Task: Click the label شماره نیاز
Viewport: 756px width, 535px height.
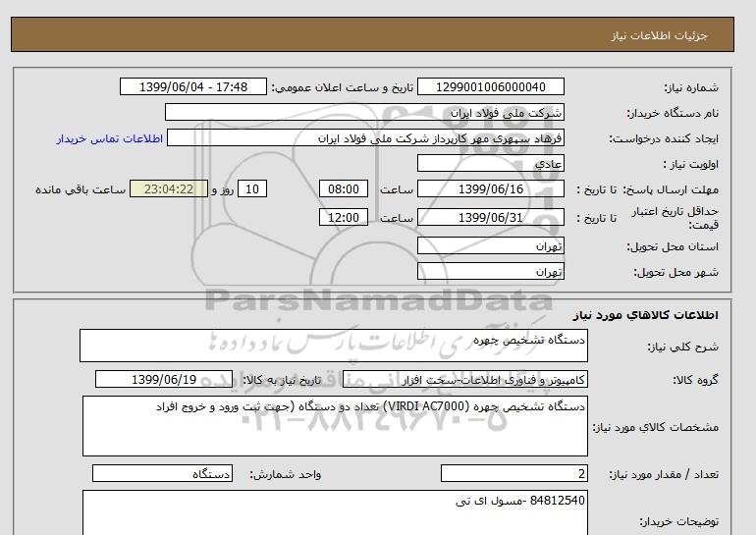Action: pyautogui.click(x=691, y=87)
